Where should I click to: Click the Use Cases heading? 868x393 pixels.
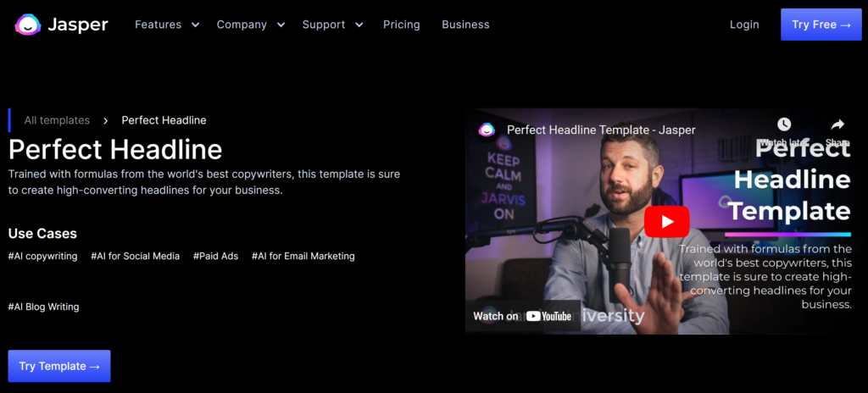click(x=42, y=234)
